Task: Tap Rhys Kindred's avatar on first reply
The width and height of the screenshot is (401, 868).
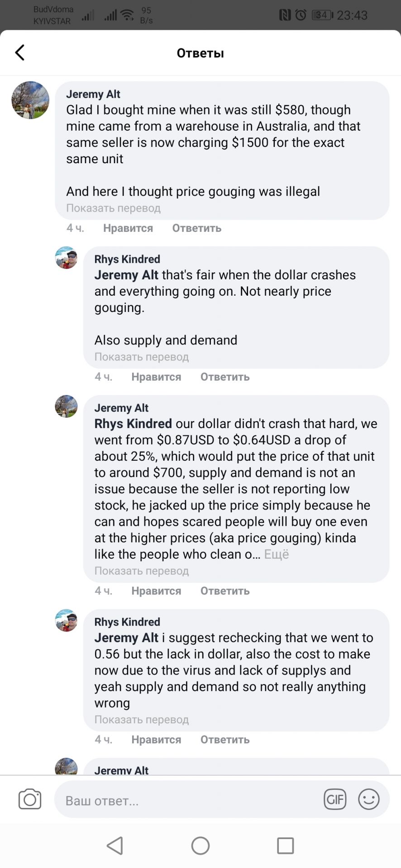Action: (66, 258)
